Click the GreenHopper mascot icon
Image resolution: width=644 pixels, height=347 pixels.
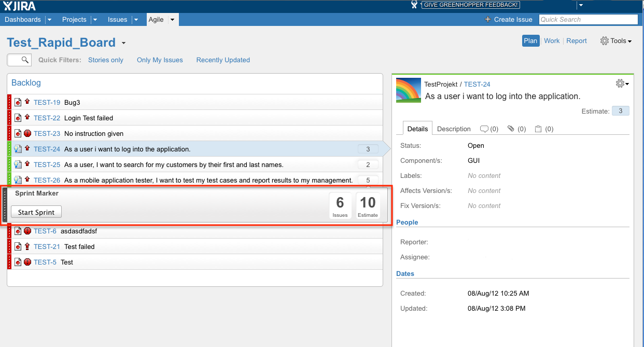[x=414, y=5]
